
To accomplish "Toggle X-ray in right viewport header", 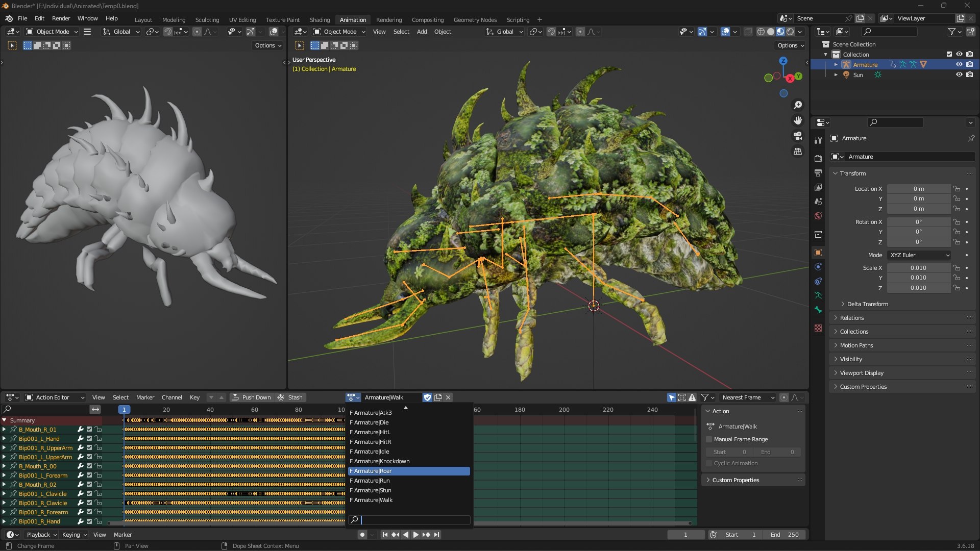I will [x=748, y=32].
